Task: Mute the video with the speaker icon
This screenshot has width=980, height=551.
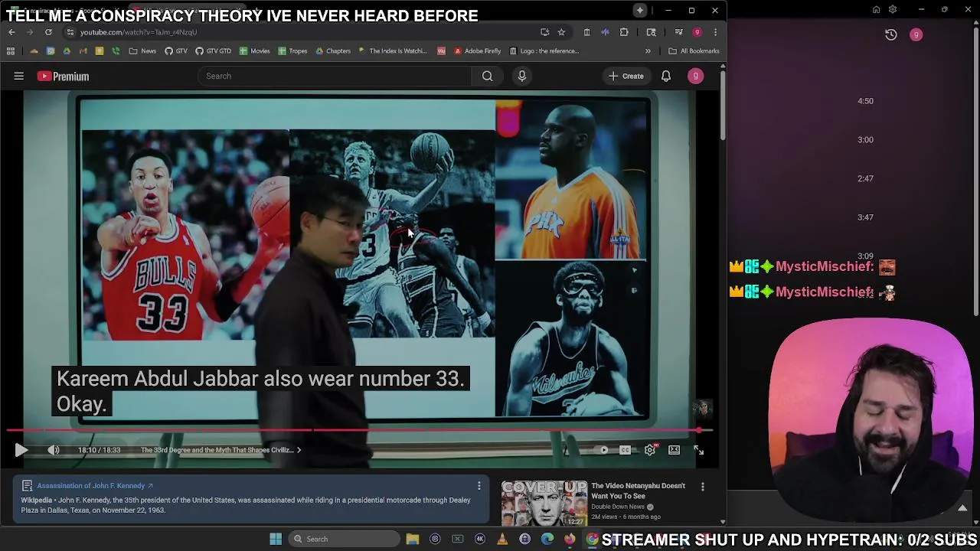Action: 54,450
